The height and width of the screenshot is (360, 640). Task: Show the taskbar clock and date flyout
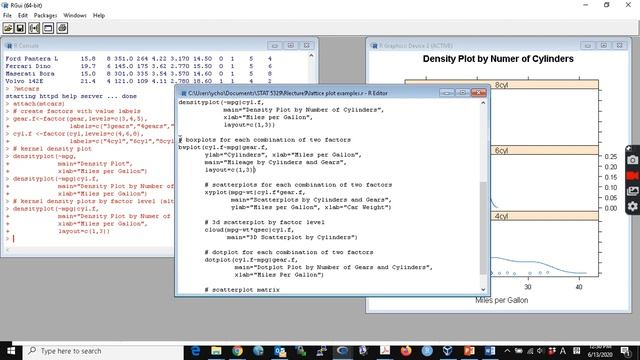(600, 351)
